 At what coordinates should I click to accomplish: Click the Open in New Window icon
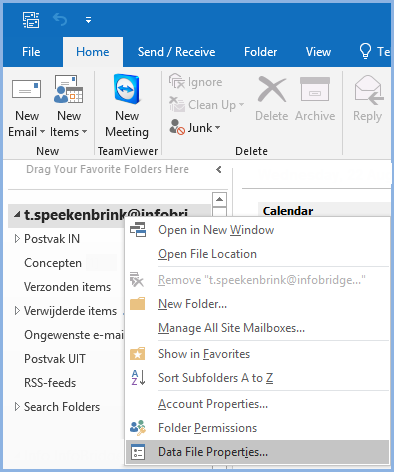pyautogui.click(x=138, y=230)
